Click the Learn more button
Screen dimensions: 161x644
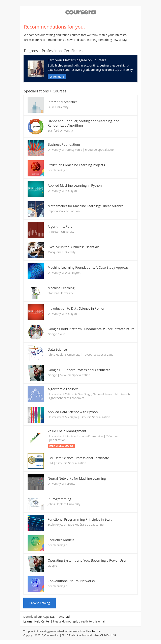pyautogui.click(x=57, y=77)
